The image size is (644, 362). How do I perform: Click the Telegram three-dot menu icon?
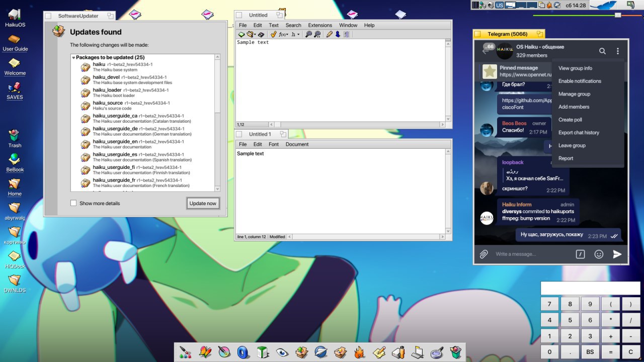[x=618, y=51]
